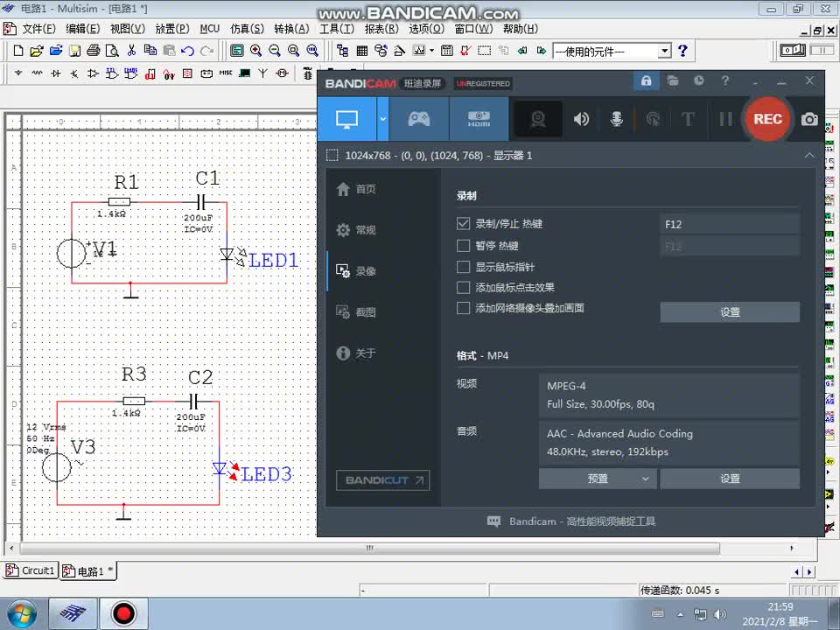Open Grapher analysis icon
This screenshot has height=630, width=840.
click(x=419, y=51)
